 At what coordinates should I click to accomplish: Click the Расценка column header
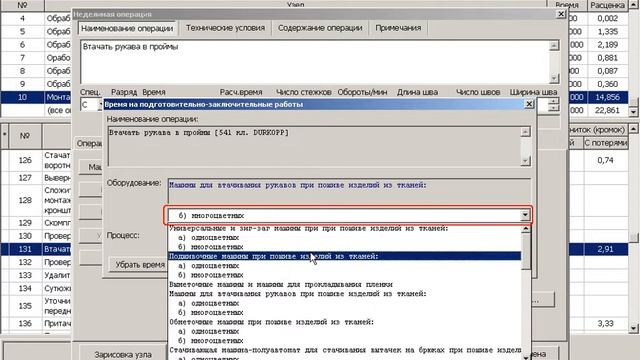pyautogui.click(x=607, y=5)
